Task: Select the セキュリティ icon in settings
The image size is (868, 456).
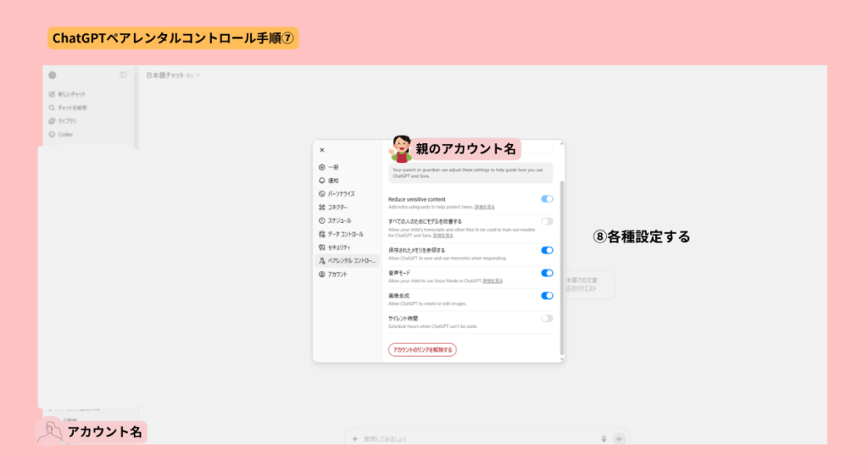Action: pos(321,247)
